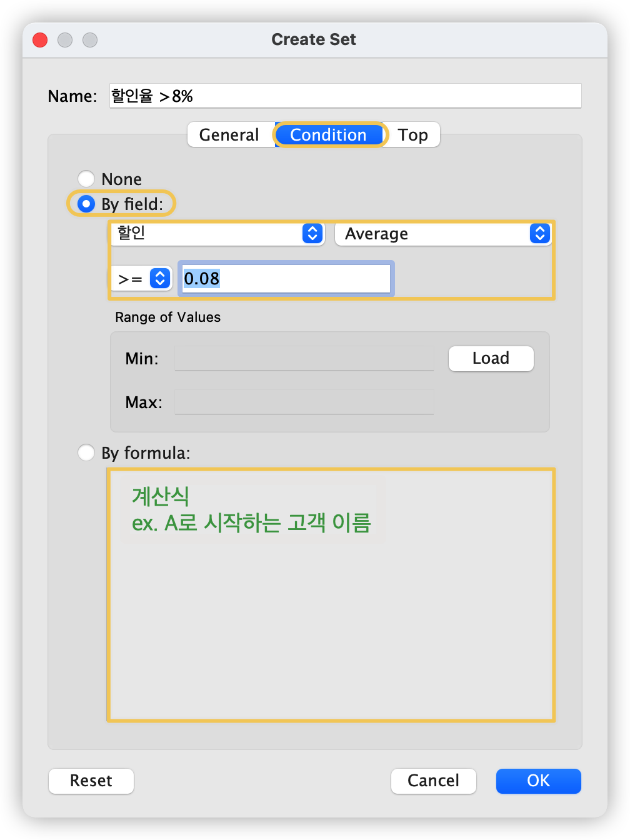Image resolution: width=630 pixels, height=840 pixels.
Task: Click the Max value field
Action: click(x=304, y=402)
